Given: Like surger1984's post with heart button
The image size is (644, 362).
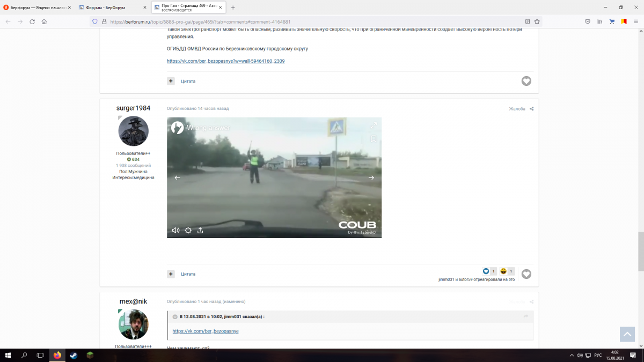Looking at the screenshot, I should pos(526,274).
